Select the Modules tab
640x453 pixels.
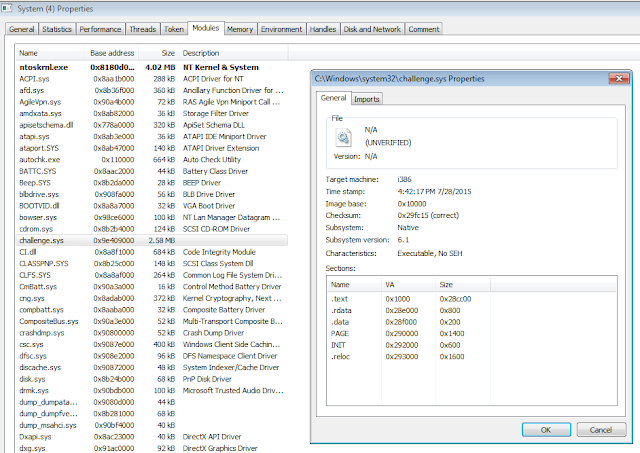coord(206,28)
